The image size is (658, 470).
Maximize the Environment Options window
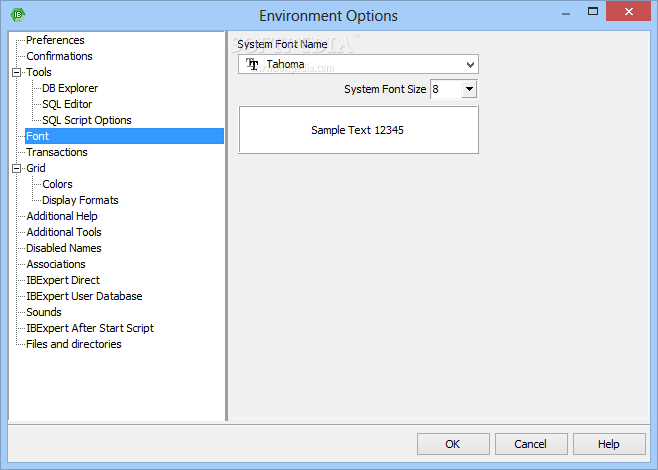(593, 11)
